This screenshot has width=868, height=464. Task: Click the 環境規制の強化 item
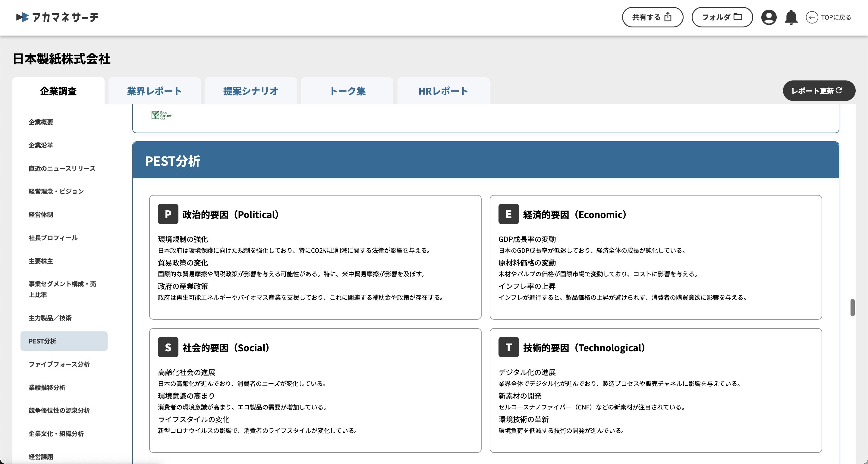point(183,239)
